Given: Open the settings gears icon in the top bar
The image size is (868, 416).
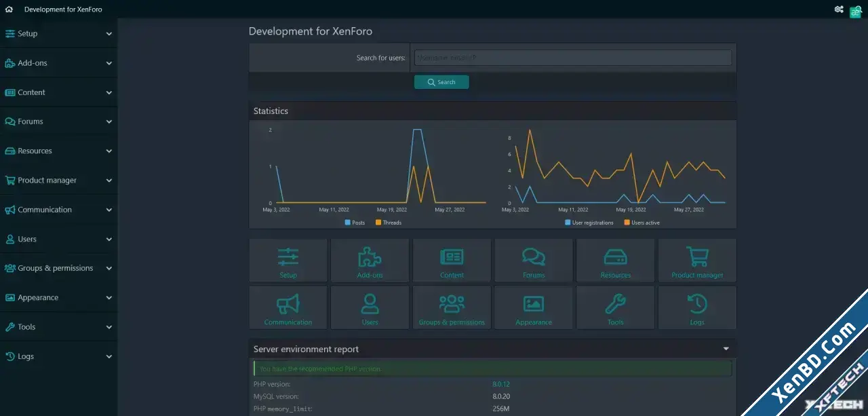Looking at the screenshot, I should (839, 10).
